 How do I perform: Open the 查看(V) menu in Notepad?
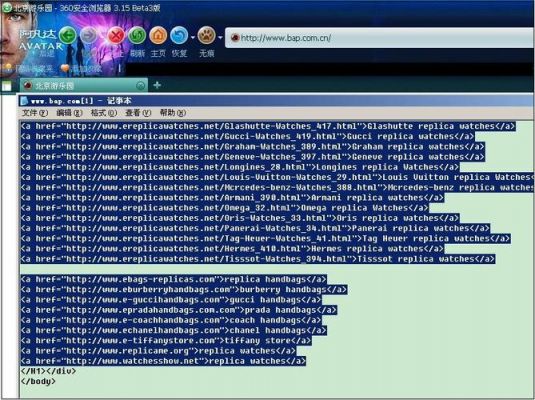coord(138,113)
